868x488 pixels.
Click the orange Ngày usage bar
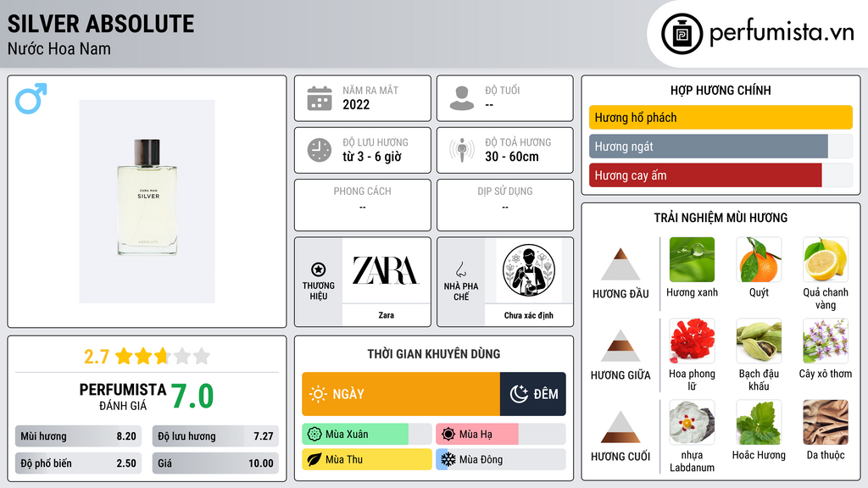pyautogui.click(x=401, y=394)
